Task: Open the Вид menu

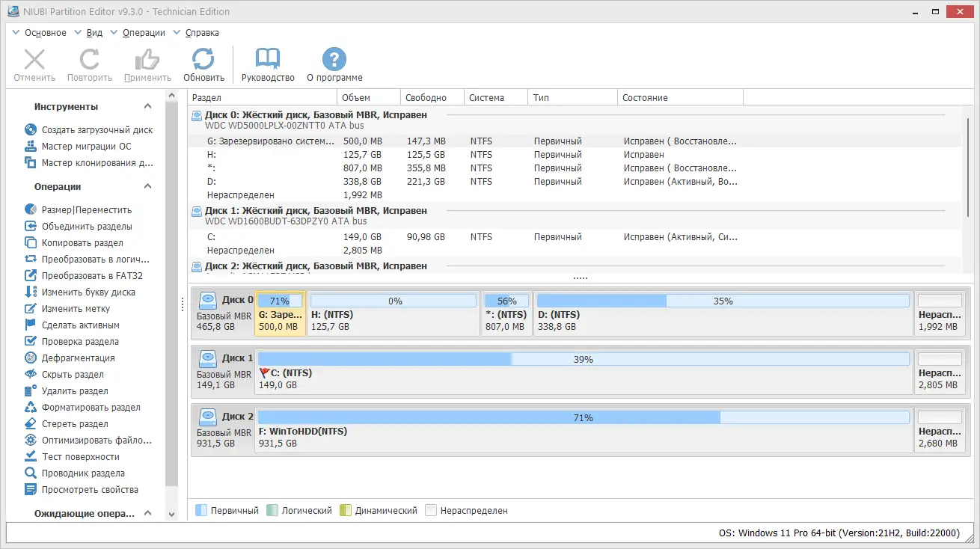Action: (94, 32)
